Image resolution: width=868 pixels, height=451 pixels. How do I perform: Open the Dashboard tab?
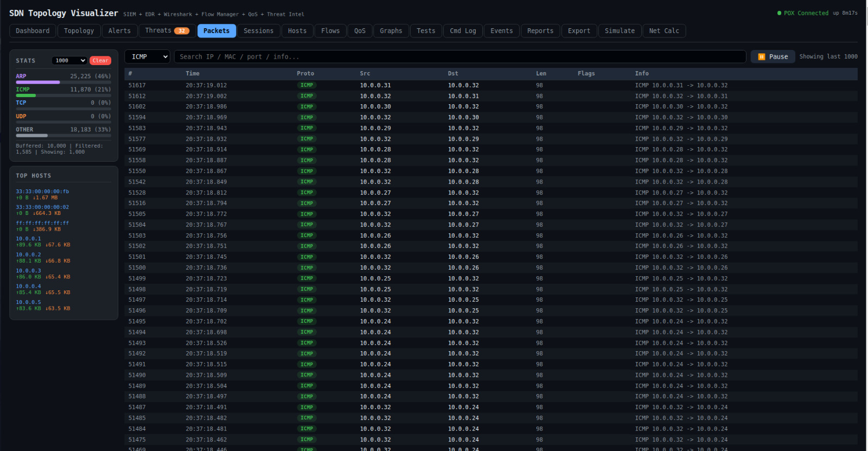[x=33, y=31]
